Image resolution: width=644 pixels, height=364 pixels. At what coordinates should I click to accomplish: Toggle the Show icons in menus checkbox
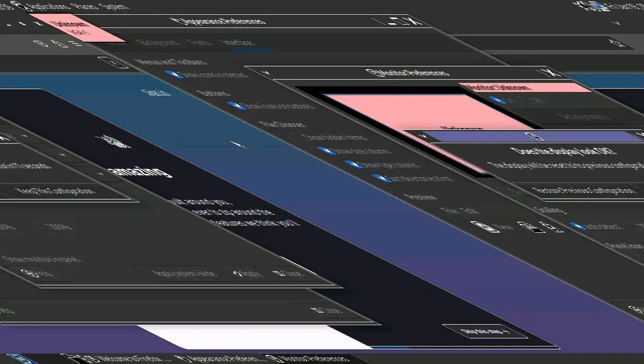click(x=206, y=75)
